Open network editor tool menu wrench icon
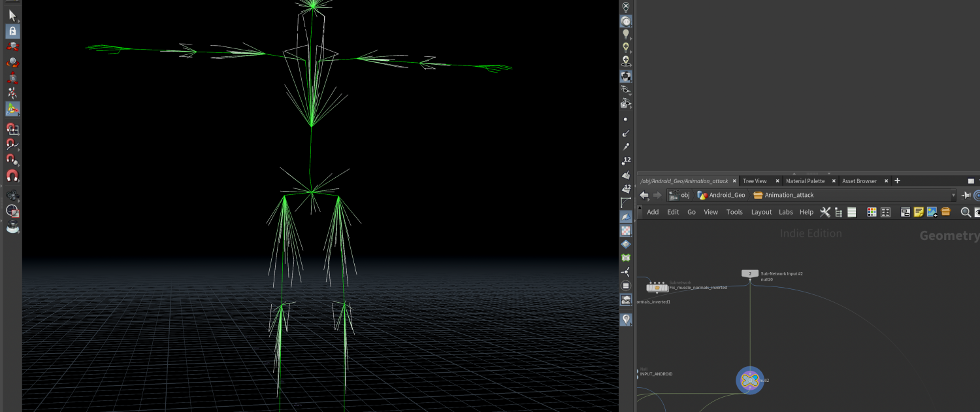This screenshot has height=412, width=980. 825,212
